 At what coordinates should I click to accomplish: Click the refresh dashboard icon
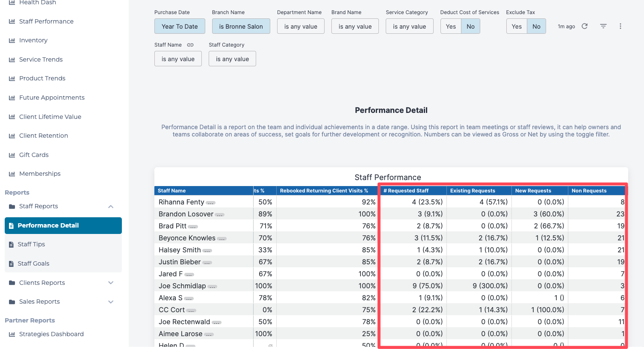(585, 26)
